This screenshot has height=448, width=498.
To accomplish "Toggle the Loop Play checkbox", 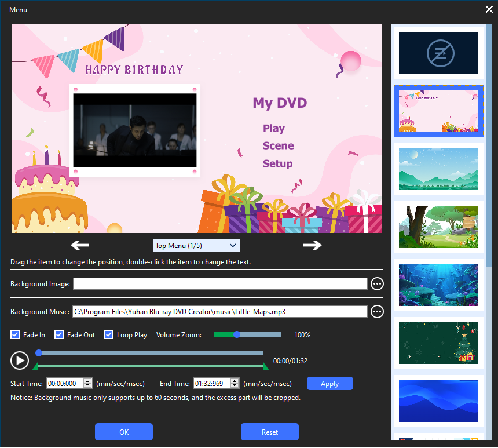I will coord(109,335).
